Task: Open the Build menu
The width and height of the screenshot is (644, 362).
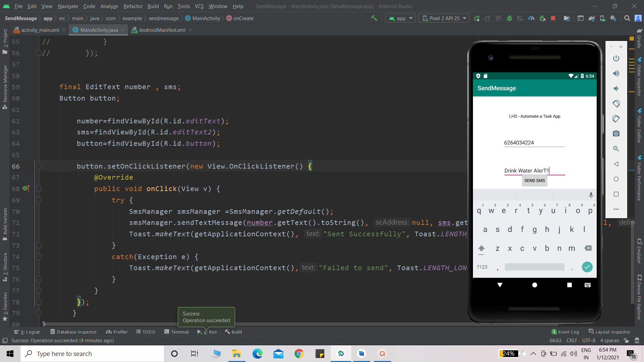Action: point(153,6)
